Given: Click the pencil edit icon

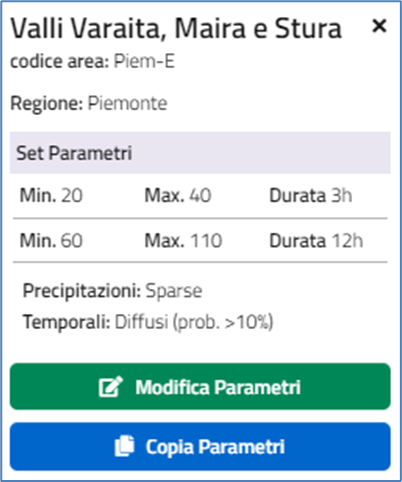Looking at the screenshot, I should tap(111, 387).
